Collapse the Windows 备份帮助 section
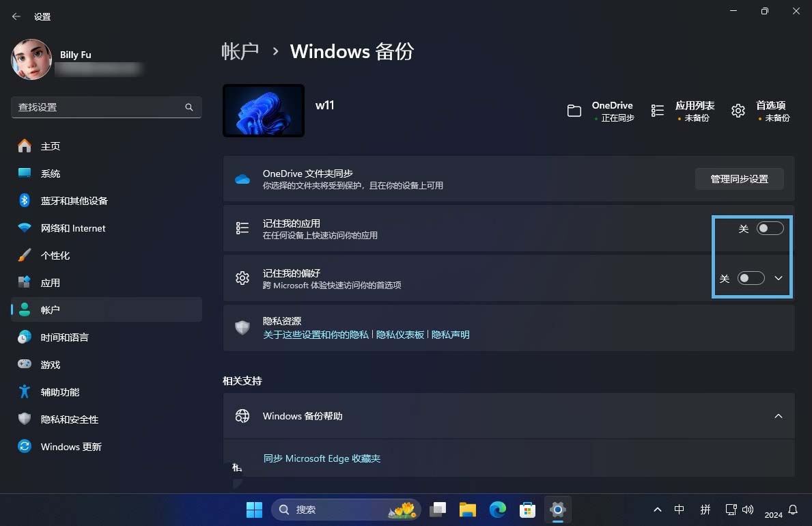812x526 pixels. pyautogui.click(x=779, y=415)
